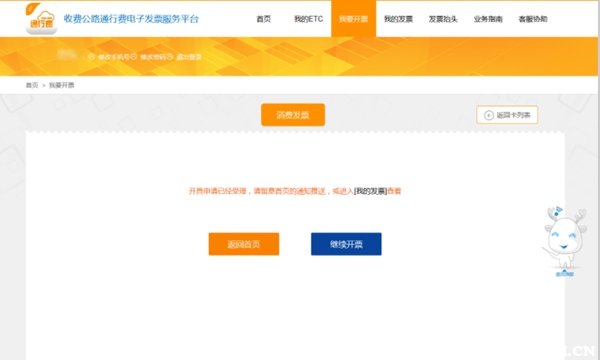Viewport: 600px width, 360px height.
Task: Click the icon before 退出登录
Action: tap(170, 57)
